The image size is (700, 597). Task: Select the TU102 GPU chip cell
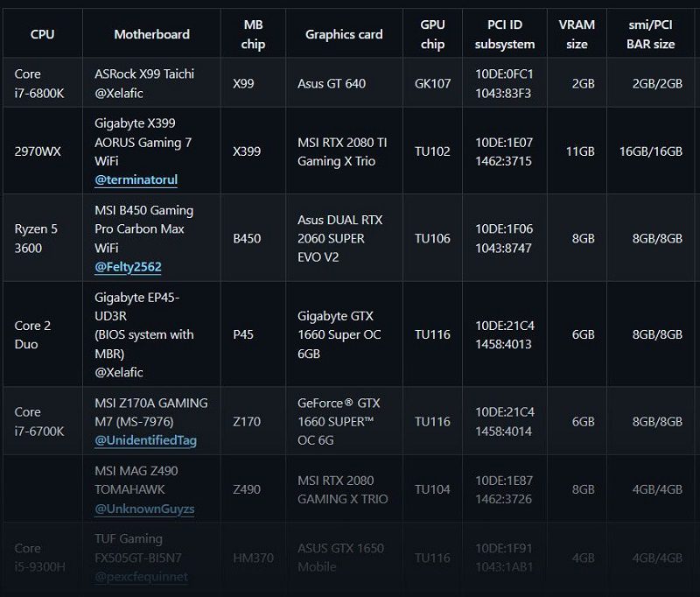click(432, 151)
